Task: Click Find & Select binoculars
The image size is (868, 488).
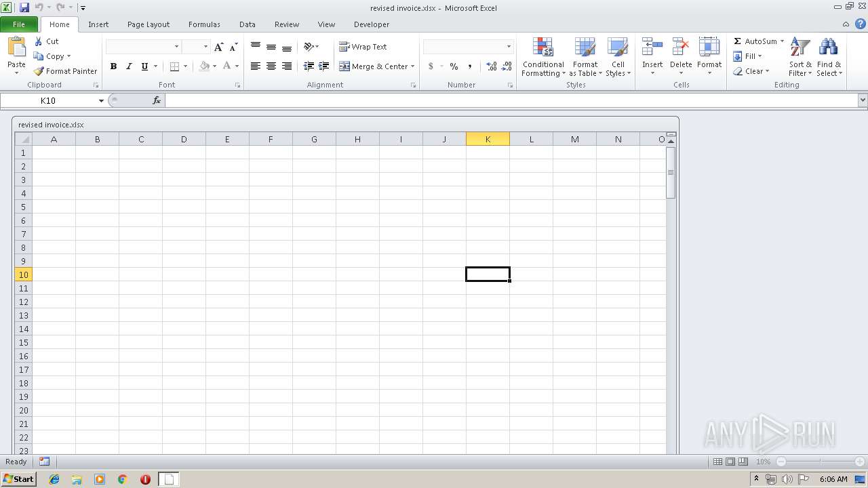Action: (x=829, y=47)
